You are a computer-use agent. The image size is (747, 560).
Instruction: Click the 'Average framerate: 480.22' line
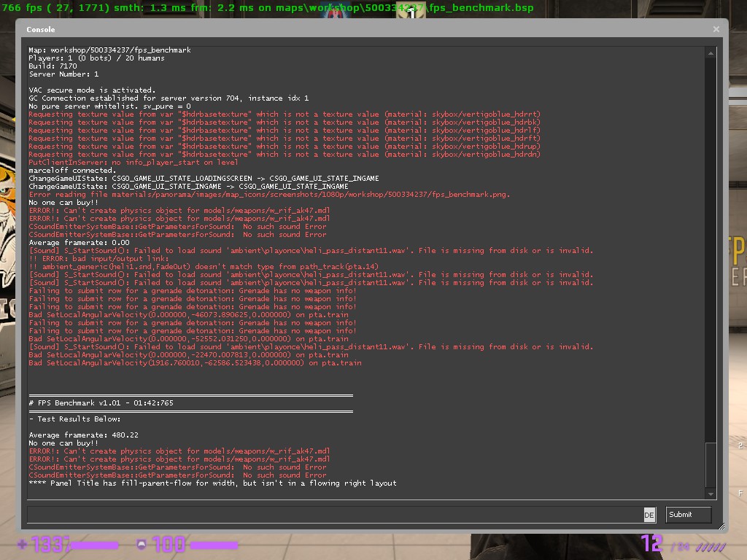[x=83, y=435]
